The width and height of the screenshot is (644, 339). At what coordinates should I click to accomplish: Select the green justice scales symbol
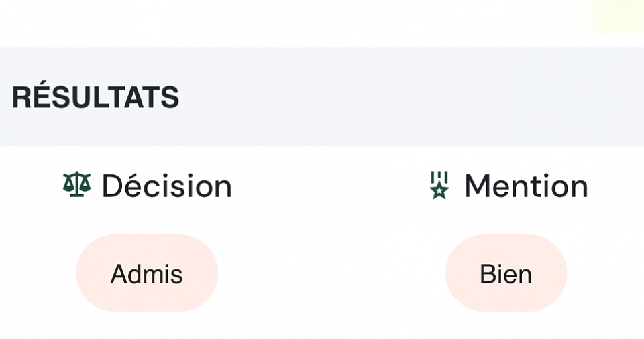[x=76, y=185]
